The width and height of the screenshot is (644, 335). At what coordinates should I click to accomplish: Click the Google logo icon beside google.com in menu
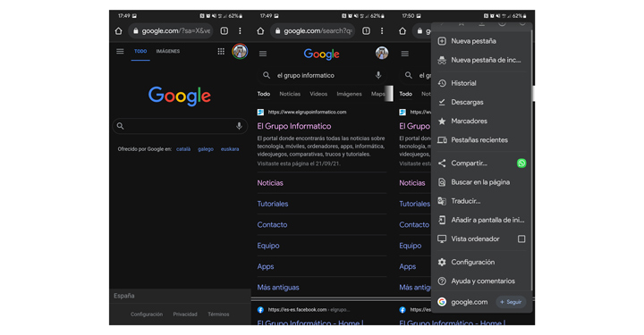coord(442,302)
